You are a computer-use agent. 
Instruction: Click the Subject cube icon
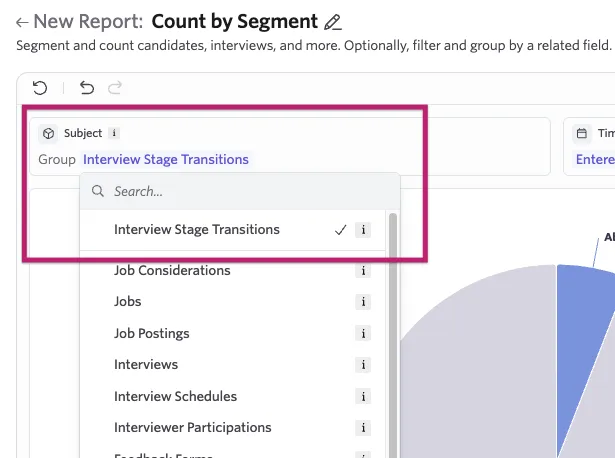(x=48, y=133)
